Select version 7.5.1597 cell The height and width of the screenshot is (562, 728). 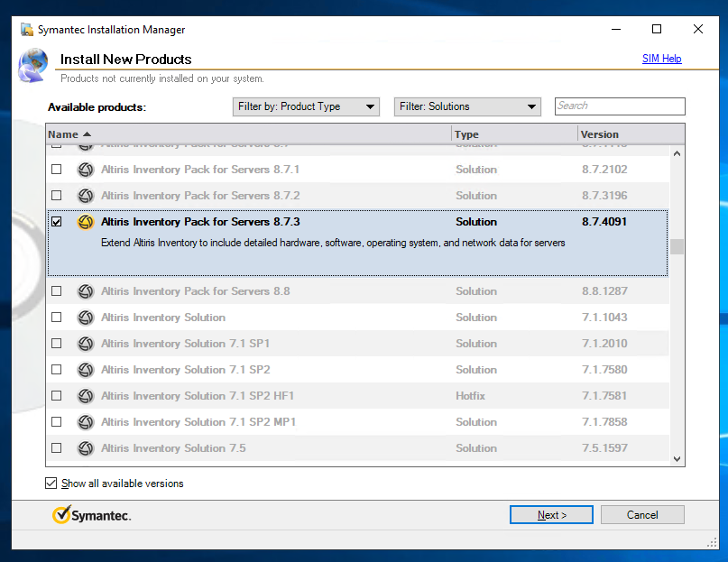(604, 448)
